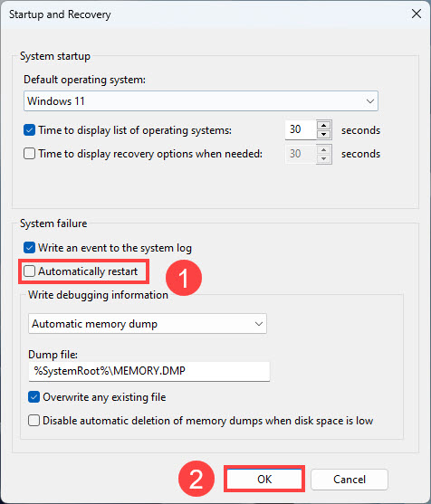Uncheck Time to display list of operating systems
This screenshot has height=504, width=431.
[x=29, y=130]
